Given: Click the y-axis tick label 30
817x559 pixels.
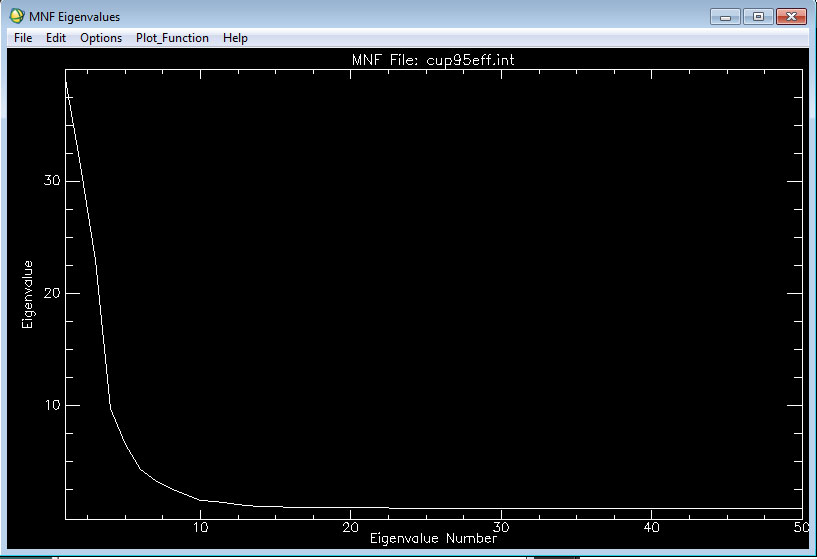Looking at the screenshot, I should click(x=52, y=181).
